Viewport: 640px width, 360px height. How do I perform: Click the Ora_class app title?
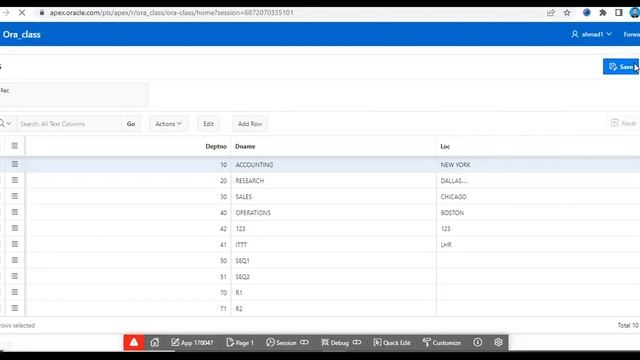tap(21, 35)
